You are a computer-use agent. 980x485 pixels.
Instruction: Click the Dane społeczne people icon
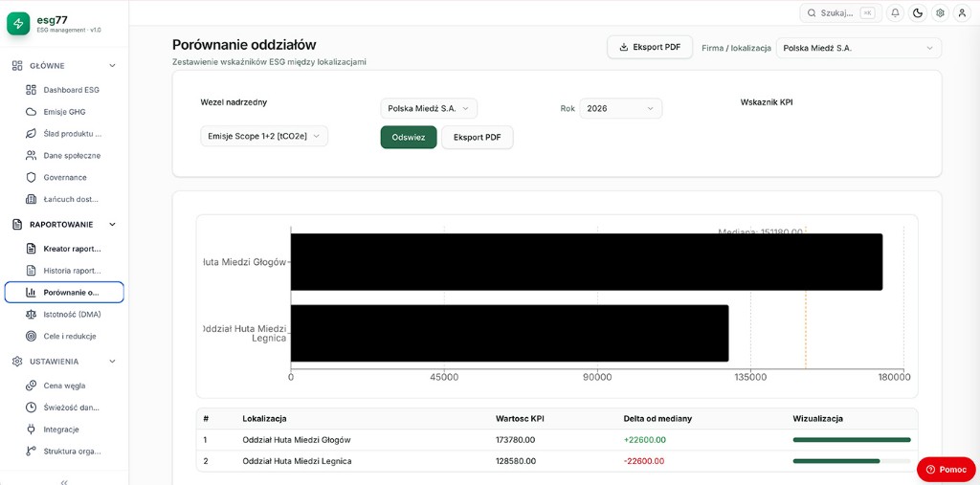point(32,156)
